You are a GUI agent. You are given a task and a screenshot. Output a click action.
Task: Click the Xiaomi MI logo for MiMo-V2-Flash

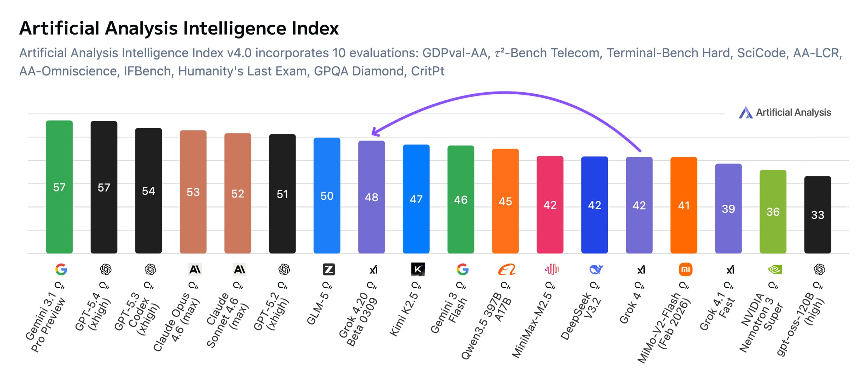click(x=685, y=269)
